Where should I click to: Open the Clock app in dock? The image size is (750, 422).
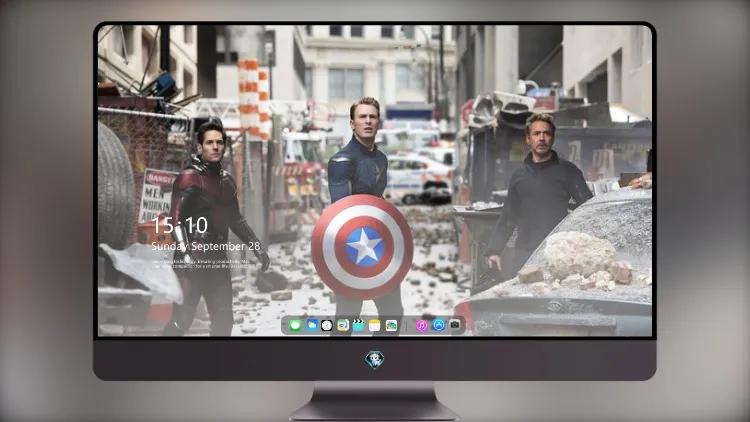pyautogui.click(x=327, y=326)
